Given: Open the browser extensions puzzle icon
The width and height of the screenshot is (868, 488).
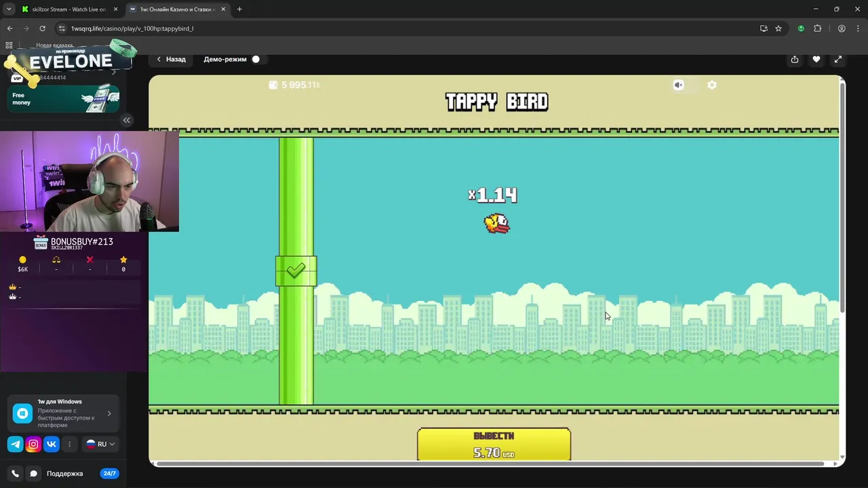Looking at the screenshot, I should (817, 28).
